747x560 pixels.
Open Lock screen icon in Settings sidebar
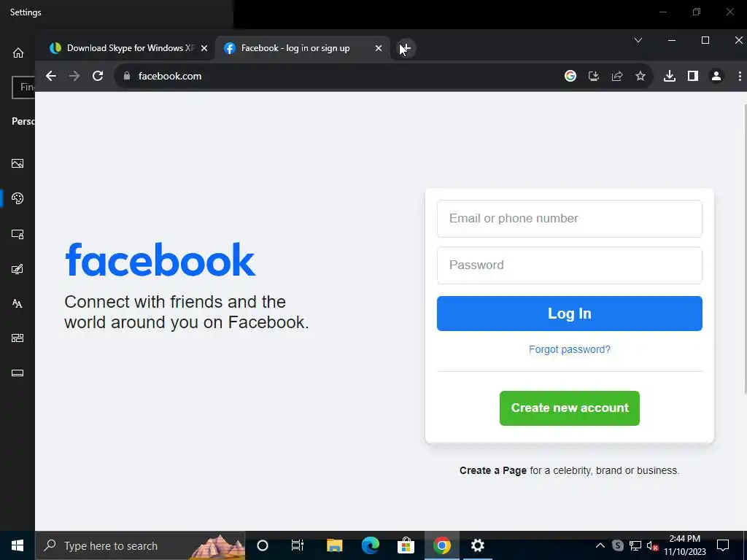click(x=18, y=234)
